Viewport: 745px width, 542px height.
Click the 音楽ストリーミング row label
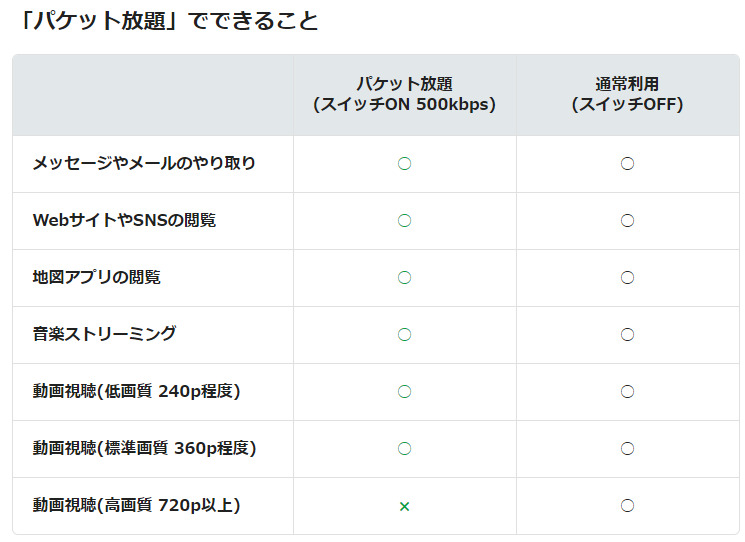104,334
